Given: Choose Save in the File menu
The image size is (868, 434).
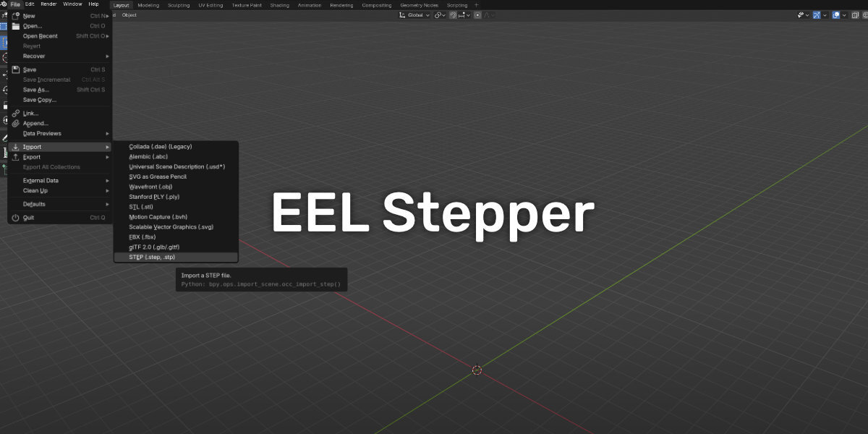Looking at the screenshot, I should pyautogui.click(x=60, y=70).
